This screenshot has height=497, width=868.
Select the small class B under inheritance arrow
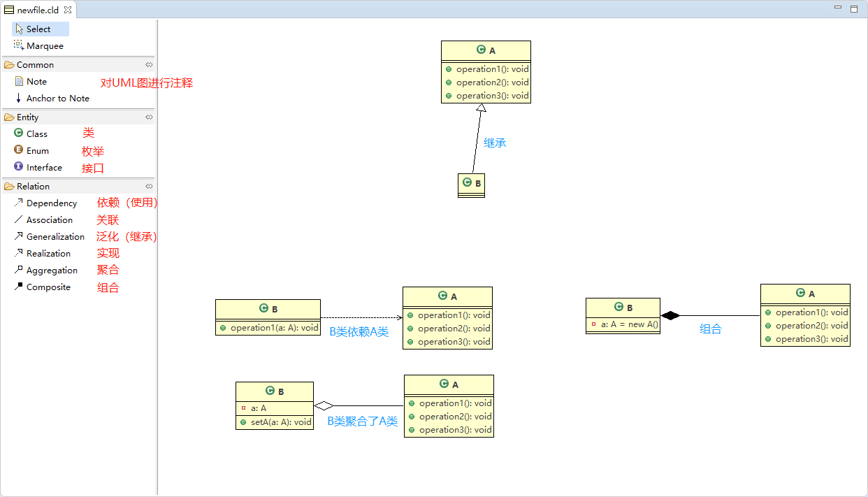(471, 185)
